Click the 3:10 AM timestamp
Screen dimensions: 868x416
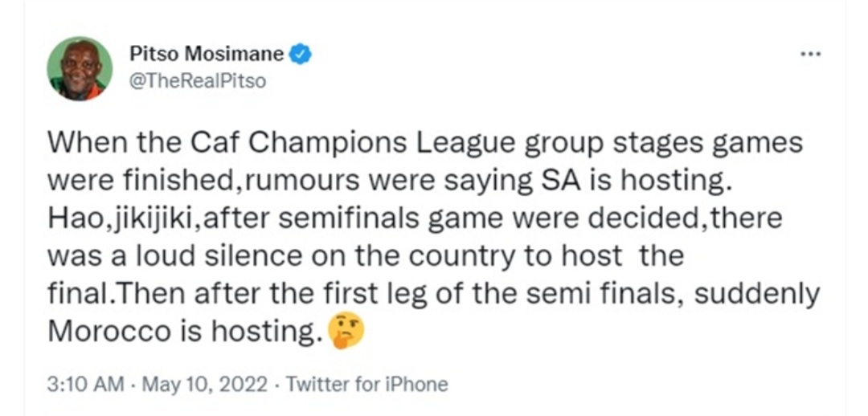86,385
